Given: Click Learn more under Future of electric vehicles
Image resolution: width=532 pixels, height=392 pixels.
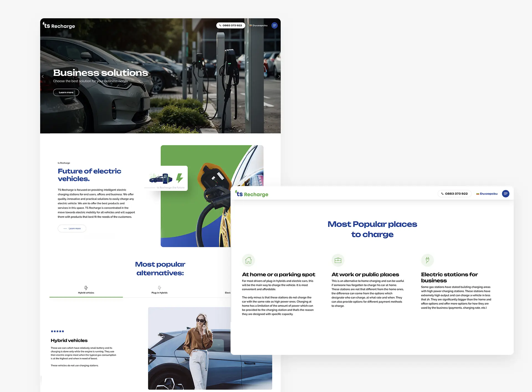Looking at the screenshot, I should [x=72, y=228].
